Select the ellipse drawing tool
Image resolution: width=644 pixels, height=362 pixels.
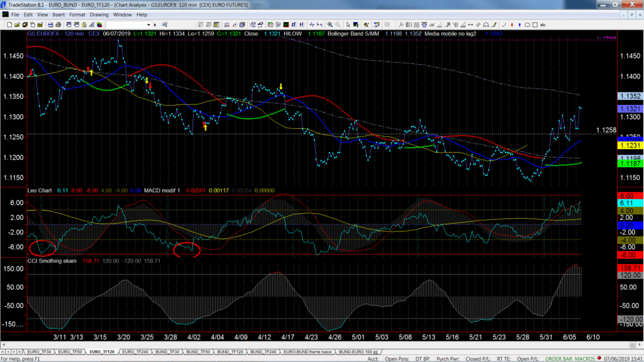(528, 25)
